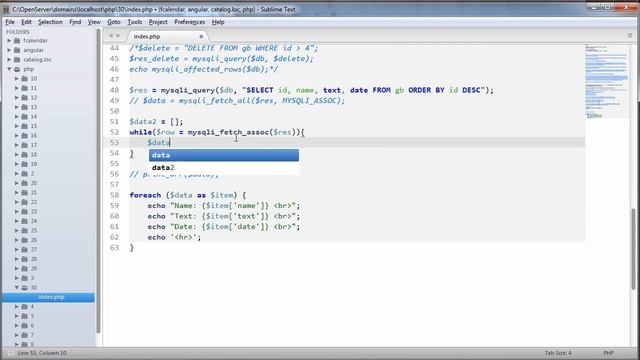Choose 'data2' autocomplete suggestion
Viewport: 640px width, 360px height.
coord(224,167)
